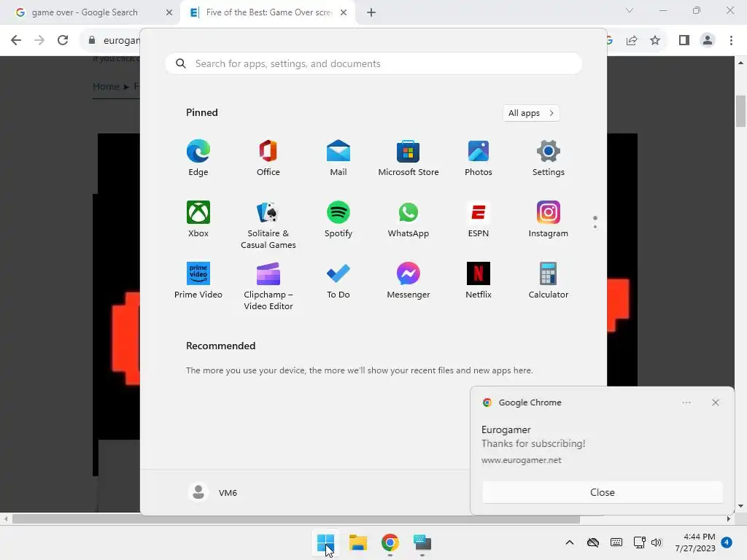Image resolution: width=747 pixels, height=560 pixels.
Task: Reload the Eurogamer page
Action: coord(63,41)
